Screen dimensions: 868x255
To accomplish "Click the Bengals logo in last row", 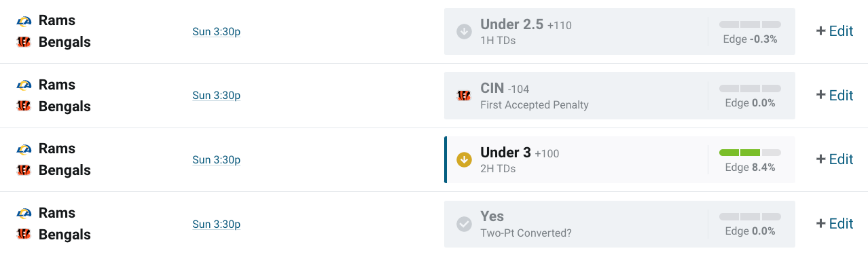I will click(24, 235).
